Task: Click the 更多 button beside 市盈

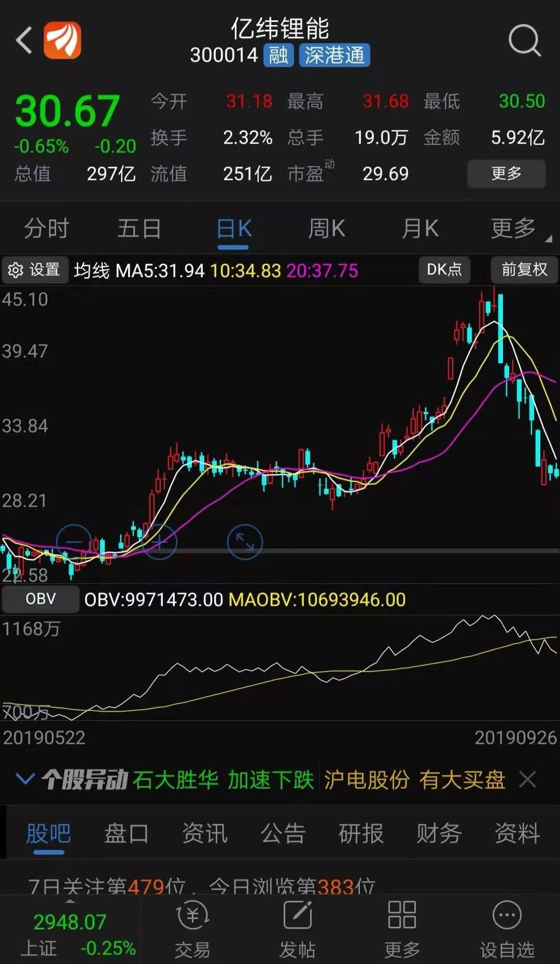Action: pos(507,173)
